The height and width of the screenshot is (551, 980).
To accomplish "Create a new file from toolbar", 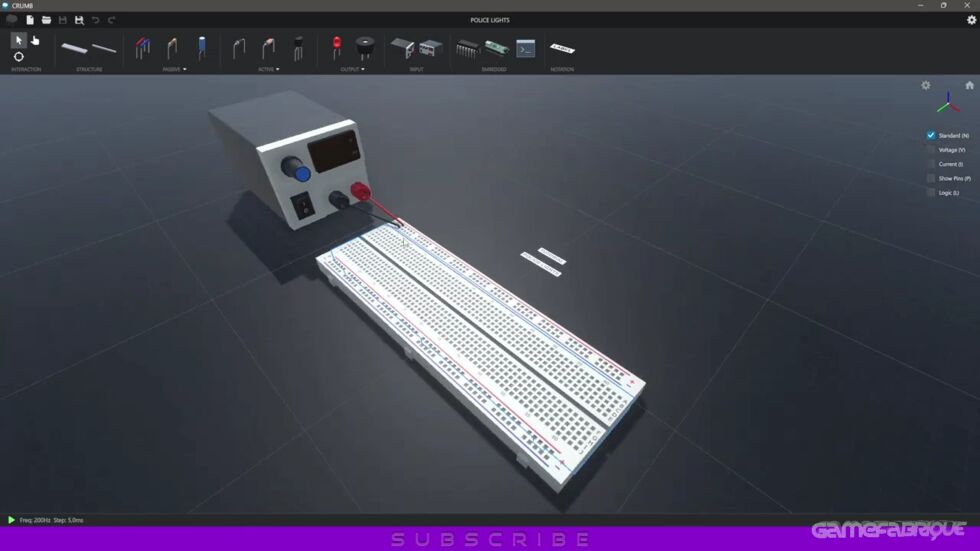I will 29,20.
